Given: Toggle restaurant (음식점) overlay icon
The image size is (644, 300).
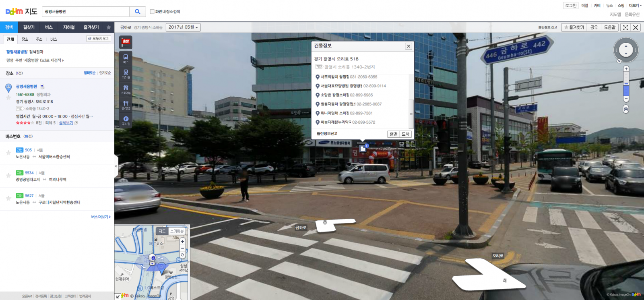Looking at the screenshot, I should click(x=126, y=105).
